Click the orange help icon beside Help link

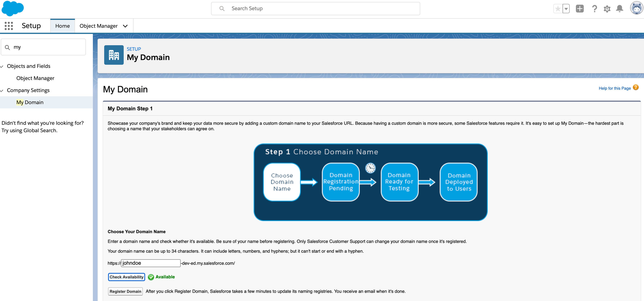(636, 87)
